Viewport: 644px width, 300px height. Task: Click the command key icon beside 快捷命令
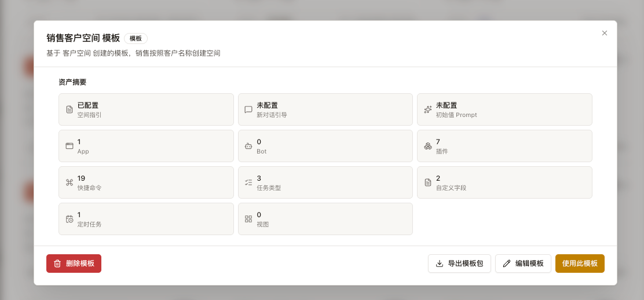pos(69,182)
